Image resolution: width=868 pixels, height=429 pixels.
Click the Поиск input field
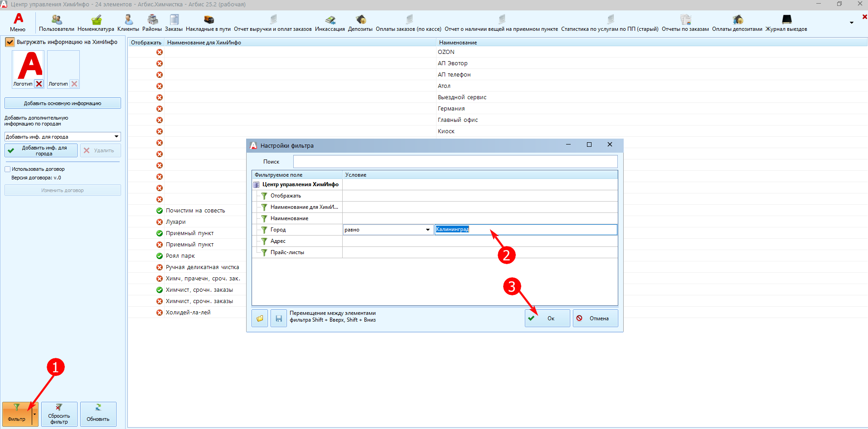455,162
